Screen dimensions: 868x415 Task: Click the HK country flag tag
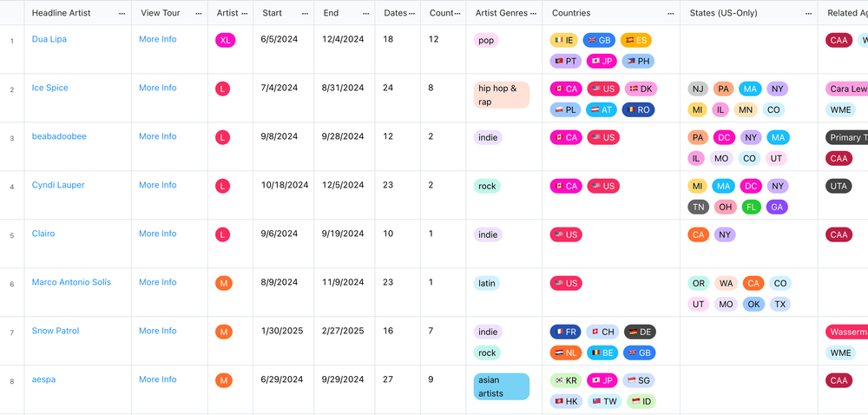coord(566,402)
